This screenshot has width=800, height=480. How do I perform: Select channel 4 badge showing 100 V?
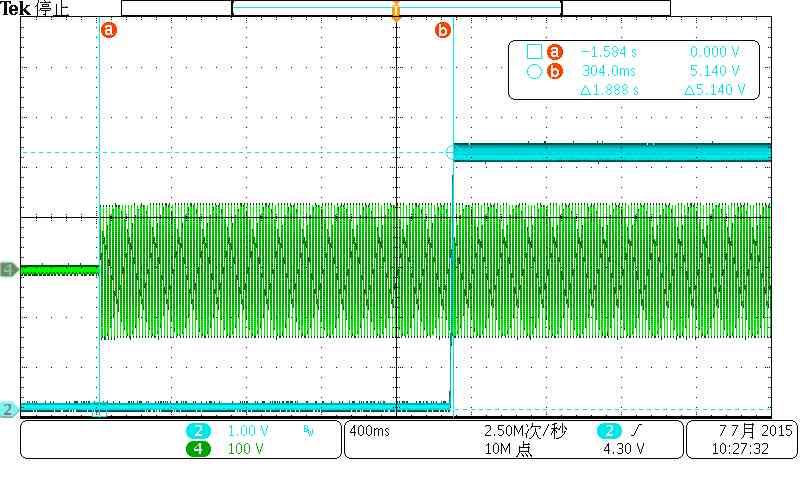tap(198, 449)
